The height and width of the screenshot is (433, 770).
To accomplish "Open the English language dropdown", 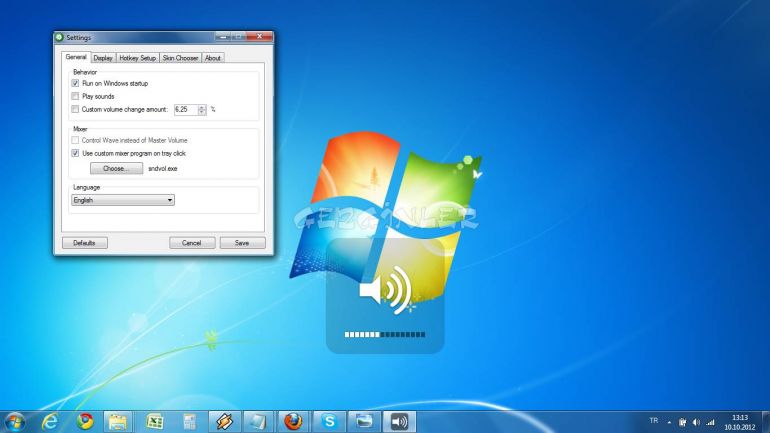I will coord(123,200).
